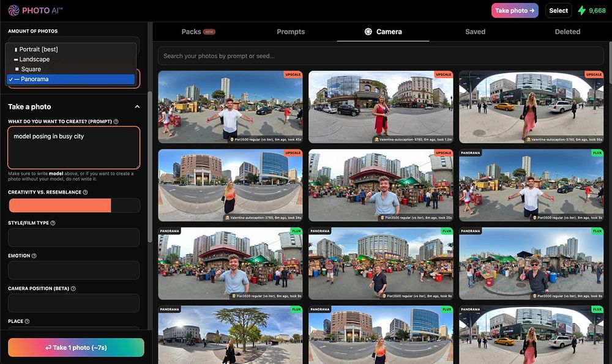Open the Camera Position dropdown field
612x364 pixels.
point(74,303)
